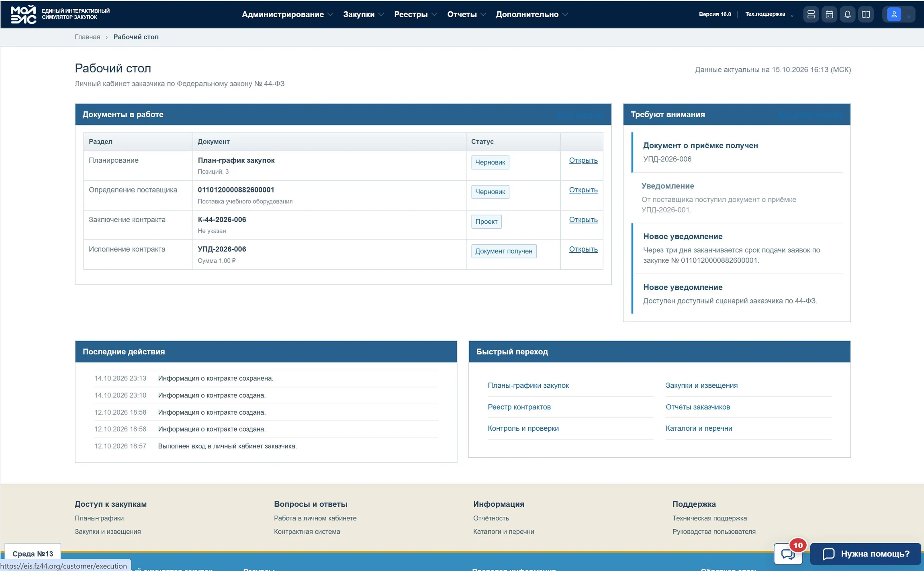924x571 pixels.
Task: Select the Документ о приёмке получен notification
Action: [x=737, y=152]
